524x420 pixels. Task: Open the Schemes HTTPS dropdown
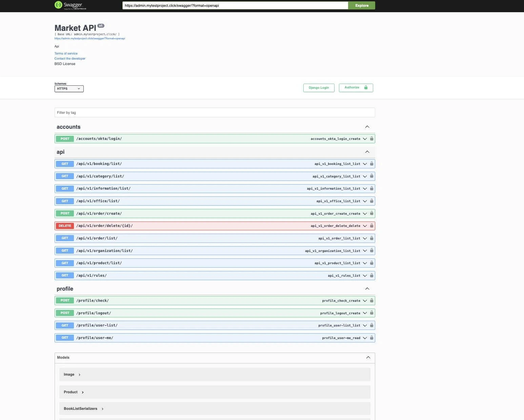pyautogui.click(x=69, y=89)
